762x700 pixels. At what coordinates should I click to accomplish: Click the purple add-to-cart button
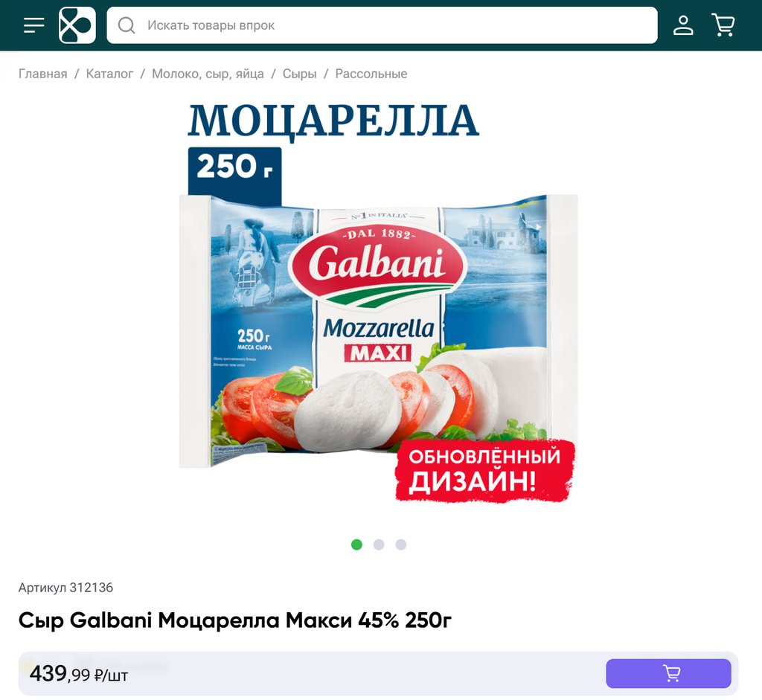click(668, 673)
